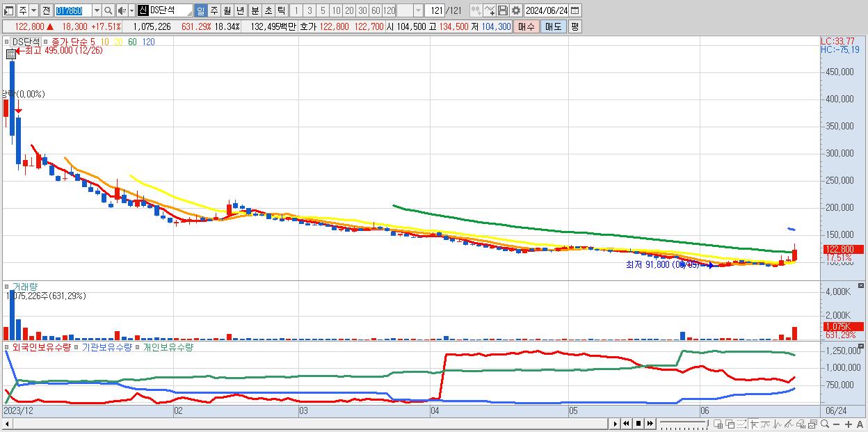The height and width of the screenshot is (432, 868).
Task: Open the custom interval dropdown
Action: coord(418,10)
